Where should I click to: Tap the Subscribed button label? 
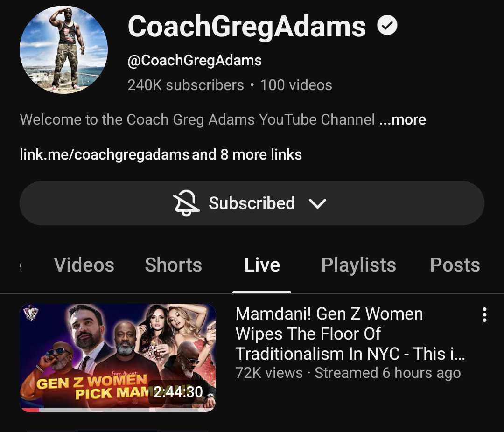[x=252, y=203]
